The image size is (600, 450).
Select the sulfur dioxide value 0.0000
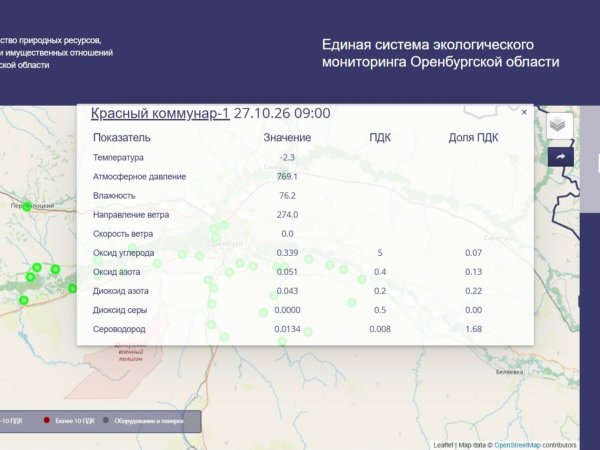pos(287,310)
